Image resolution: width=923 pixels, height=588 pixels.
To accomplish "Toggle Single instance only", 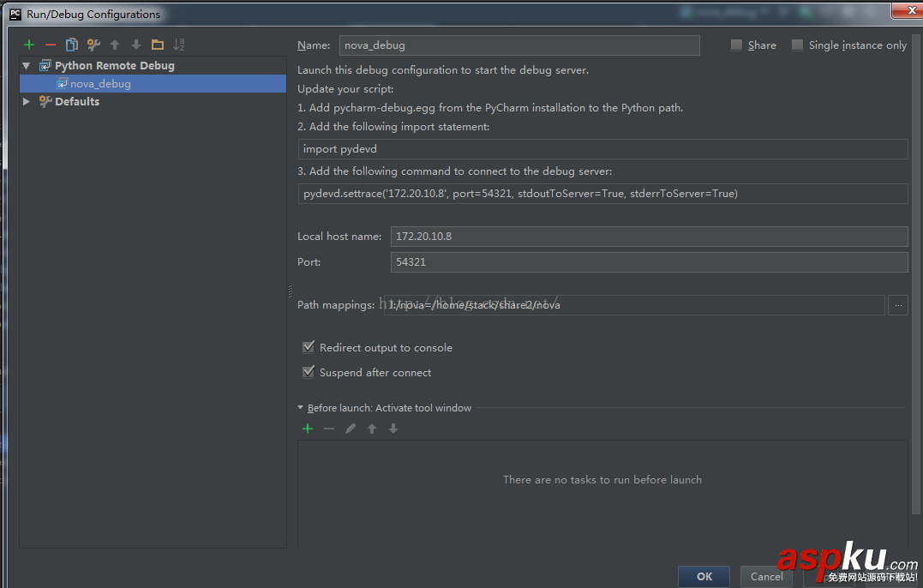I will point(800,45).
